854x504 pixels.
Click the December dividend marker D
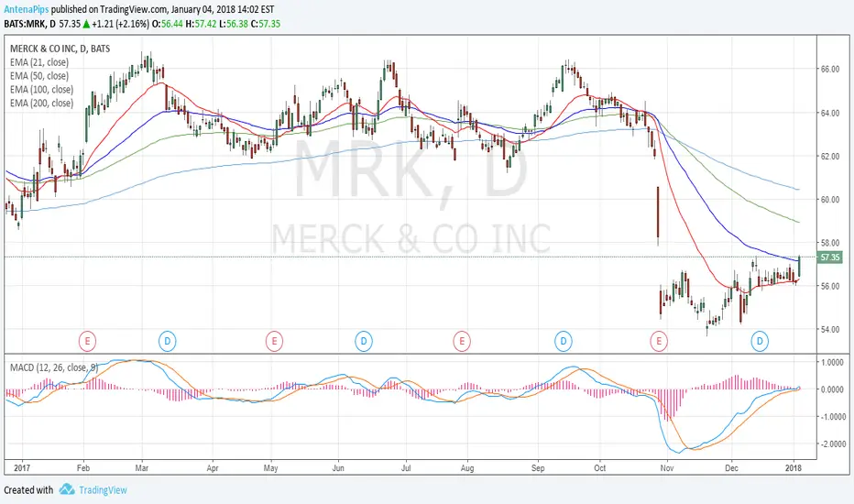[760, 342]
